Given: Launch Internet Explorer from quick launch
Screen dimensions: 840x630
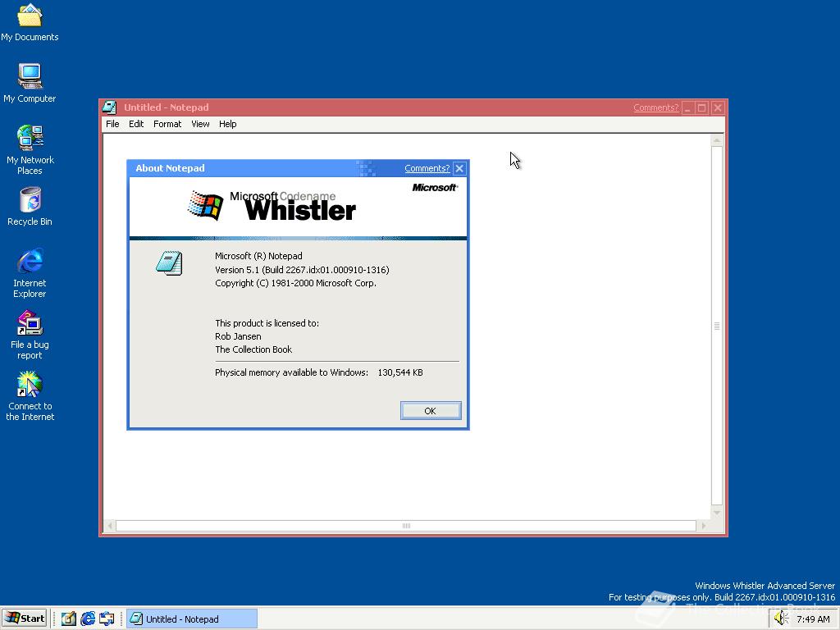Looking at the screenshot, I should click(88, 619).
